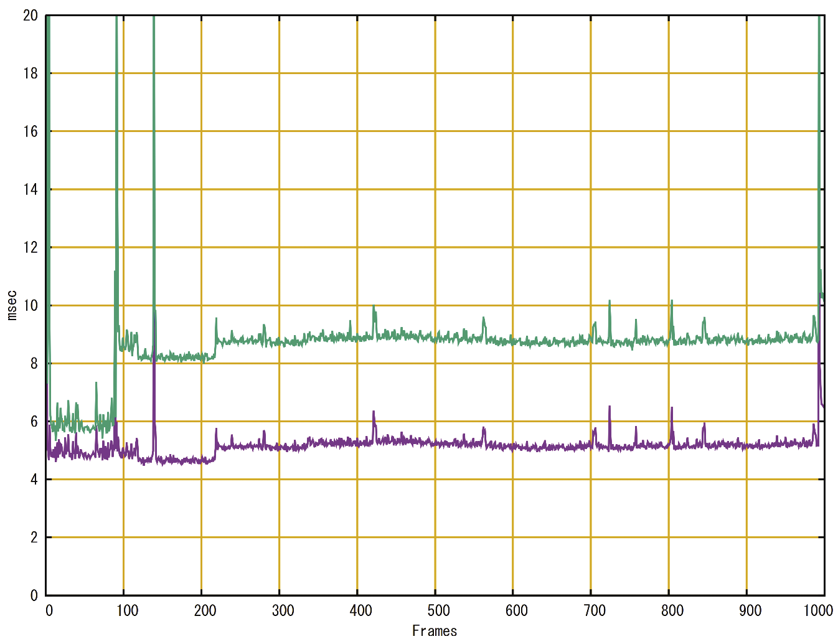
Task: Click the x-axis tick label 400
Action: (x=360, y=610)
